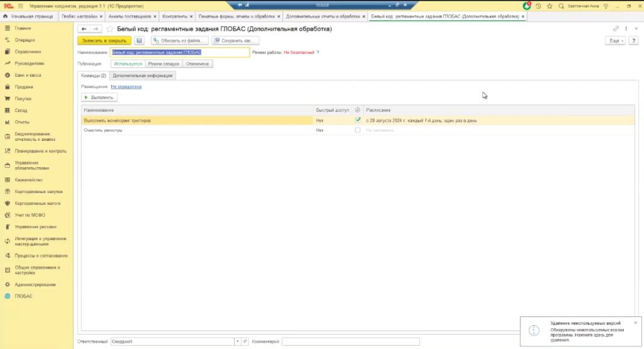Open the notifications bell icon

[527, 6]
